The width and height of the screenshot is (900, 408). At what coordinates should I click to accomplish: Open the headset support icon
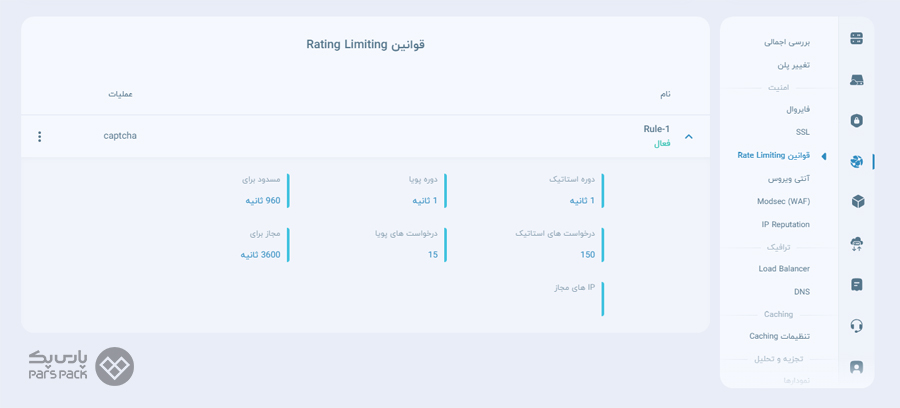[x=856, y=326]
